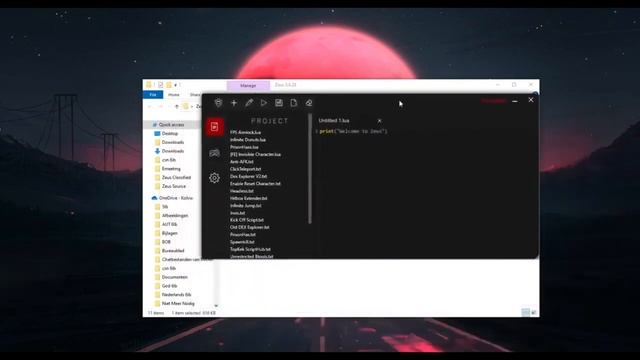Open the Home ribbon tab in File Explorer
The height and width of the screenshot is (360, 640).
click(x=174, y=95)
